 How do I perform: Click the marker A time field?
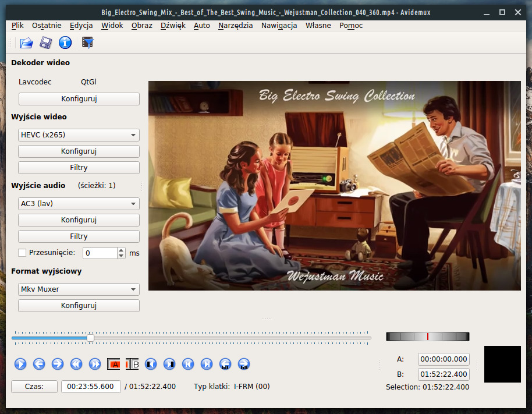click(x=444, y=359)
